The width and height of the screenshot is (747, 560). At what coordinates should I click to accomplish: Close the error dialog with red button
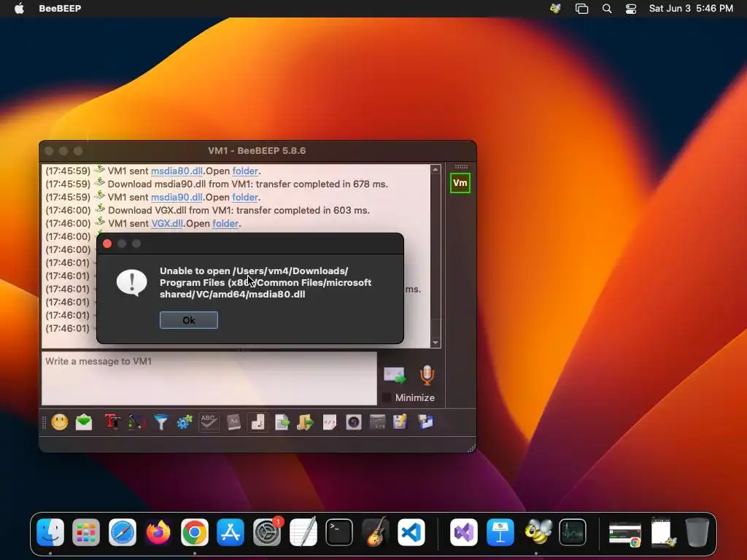(108, 244)
